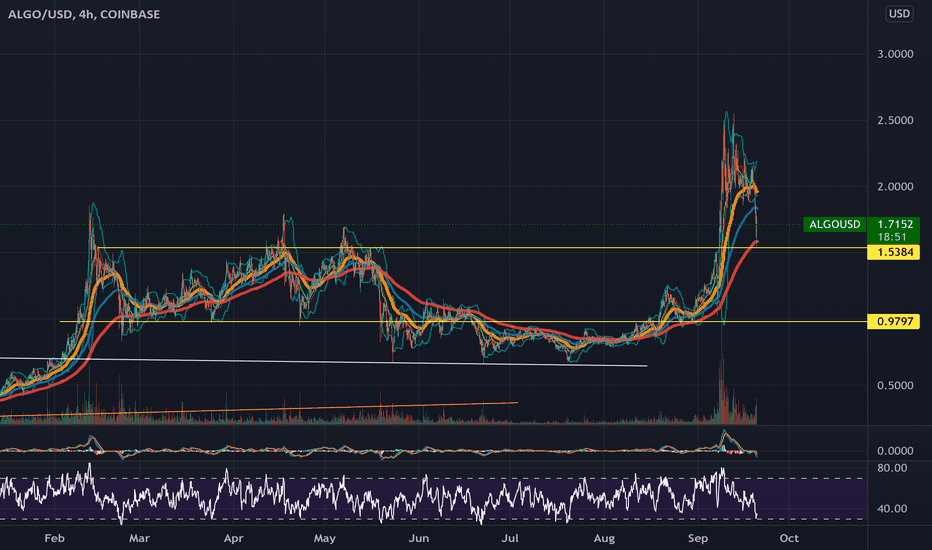Click the 2.5000 price axis value
Image resolution: width=932 pixels, height=550 pixels.
(895, 121)
